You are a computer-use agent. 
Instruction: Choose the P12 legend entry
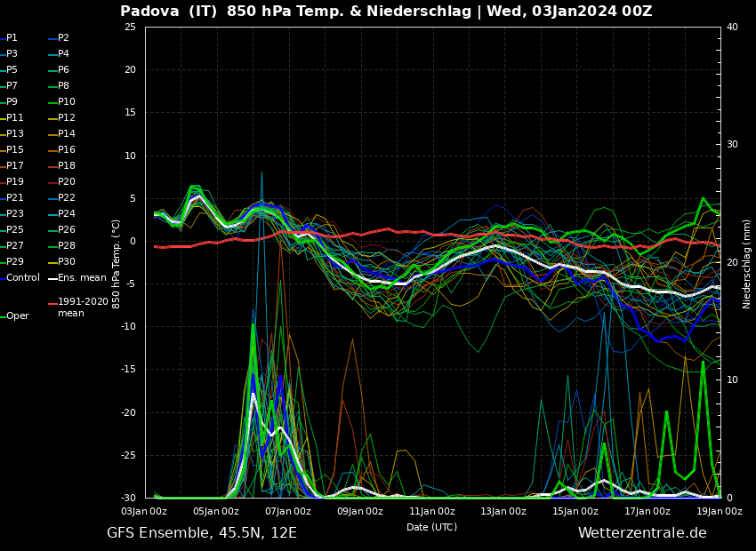pyautogui.click(x=61, y=117)
